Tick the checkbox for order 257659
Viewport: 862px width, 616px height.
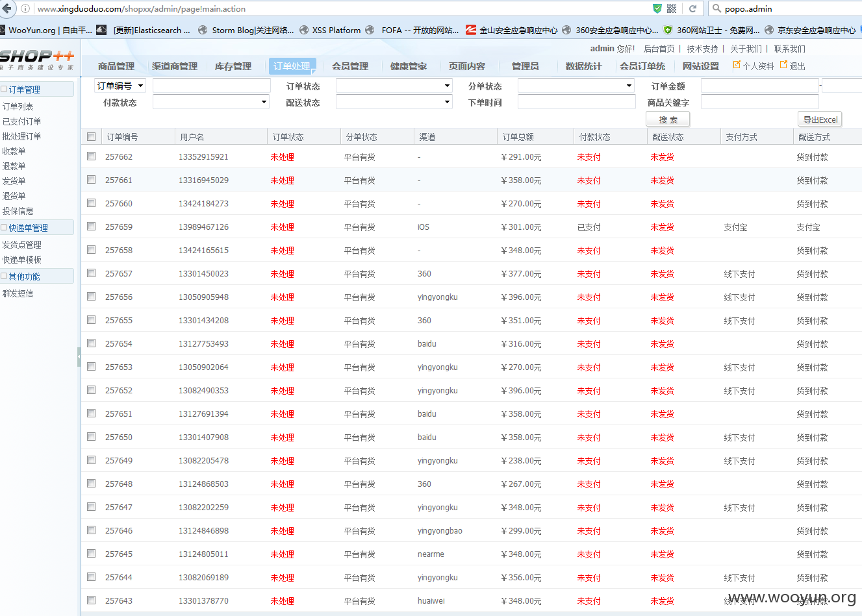click(x=92, y=227)
